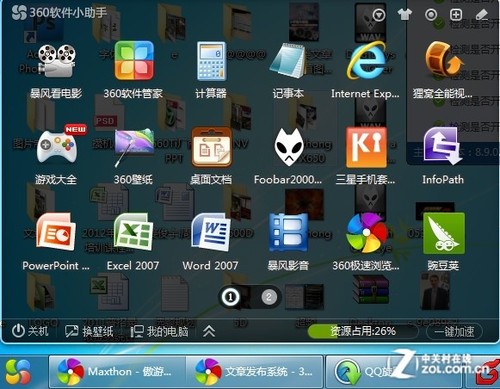
Task: Switch to QQ旋风 taskbar item
Action: tap(393, 372)
